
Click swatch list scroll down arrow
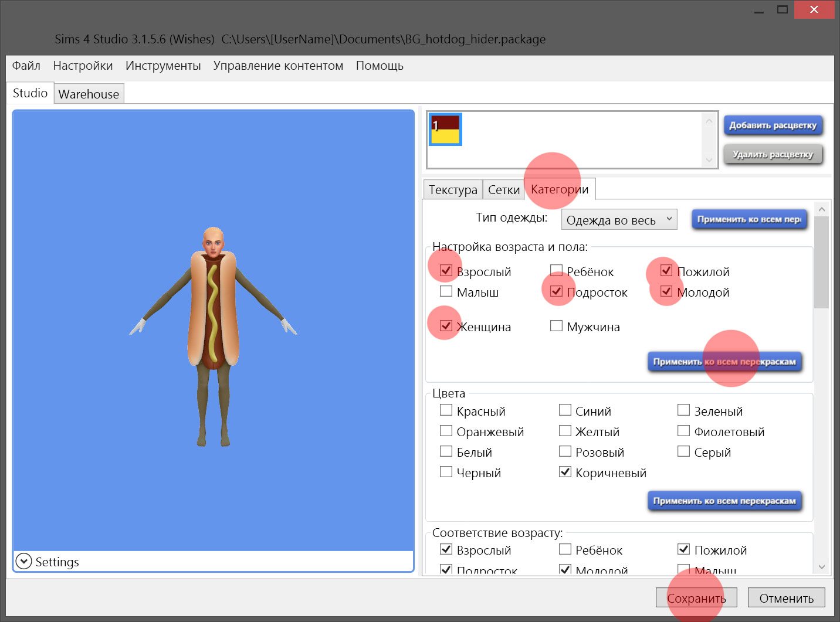[x=709, y=159]
